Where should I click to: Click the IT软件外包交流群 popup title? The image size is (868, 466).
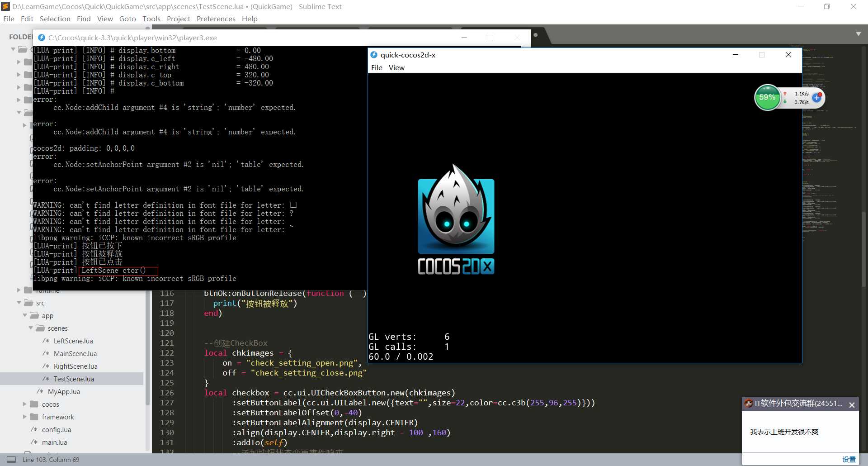tap(798, 403)
